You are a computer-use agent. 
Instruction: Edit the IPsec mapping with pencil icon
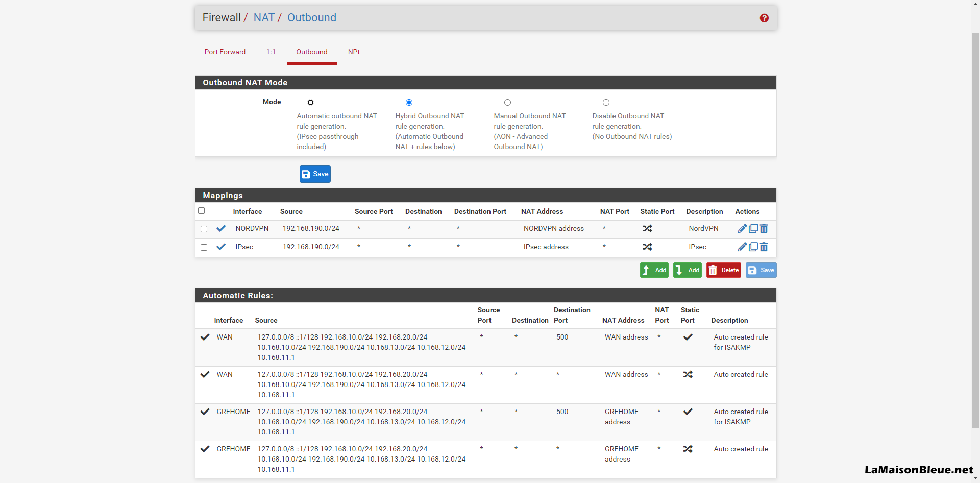pos(742,247)
